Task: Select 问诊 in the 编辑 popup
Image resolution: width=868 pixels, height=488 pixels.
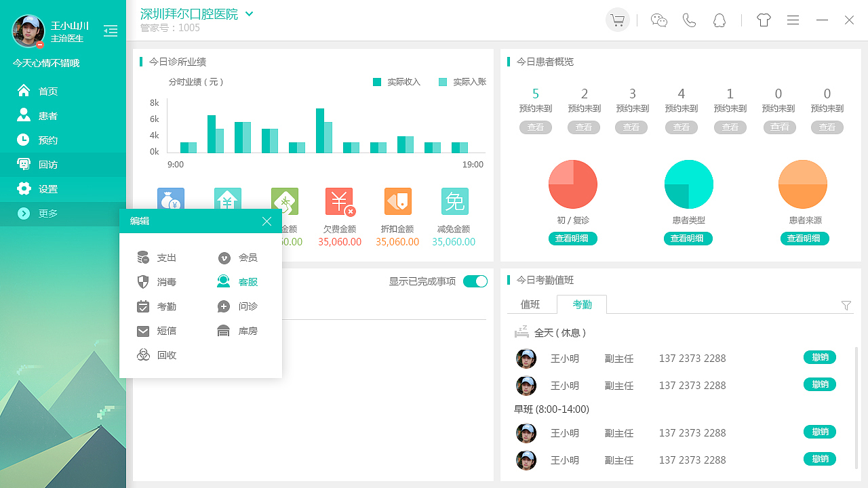Action: click(238, 306)
